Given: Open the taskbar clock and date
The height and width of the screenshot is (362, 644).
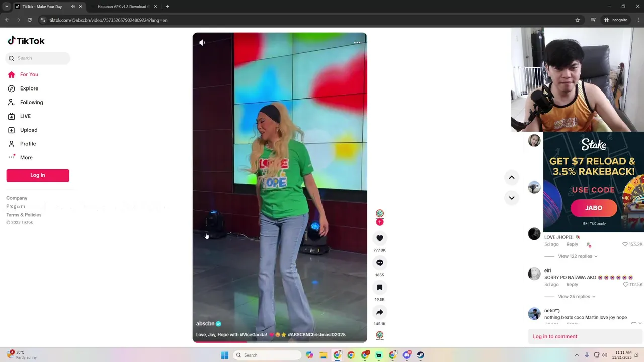Looking at the screenshot, I should [x=623, y=355].
